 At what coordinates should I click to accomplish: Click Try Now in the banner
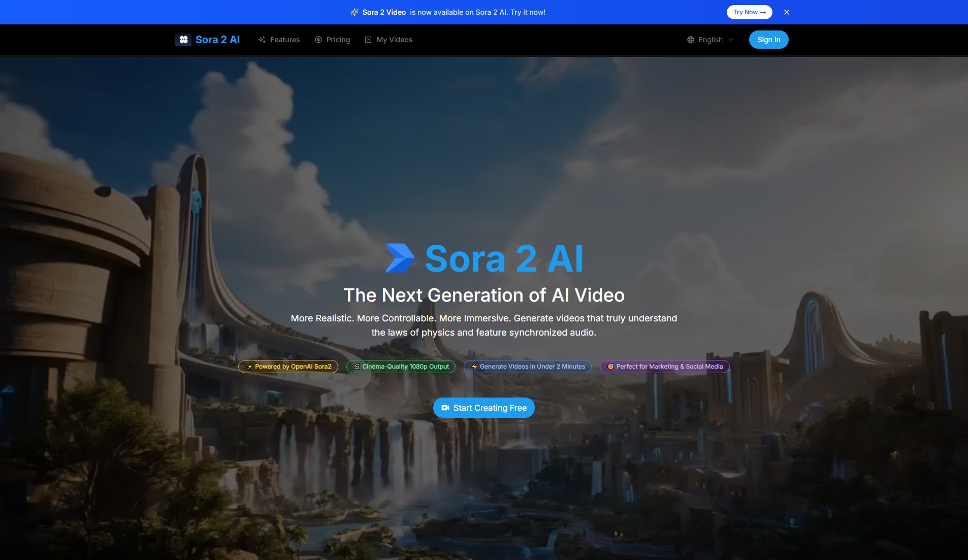point(749,12)
